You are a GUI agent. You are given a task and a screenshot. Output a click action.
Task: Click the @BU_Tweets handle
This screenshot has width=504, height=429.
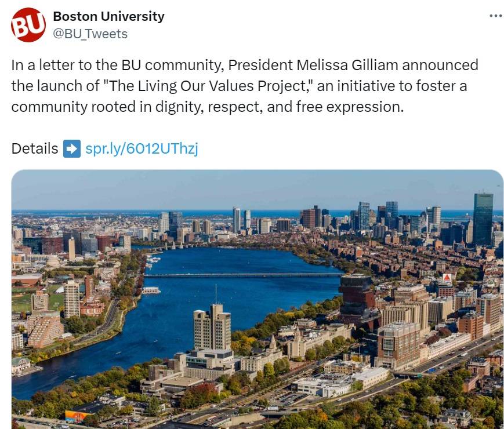90,34
